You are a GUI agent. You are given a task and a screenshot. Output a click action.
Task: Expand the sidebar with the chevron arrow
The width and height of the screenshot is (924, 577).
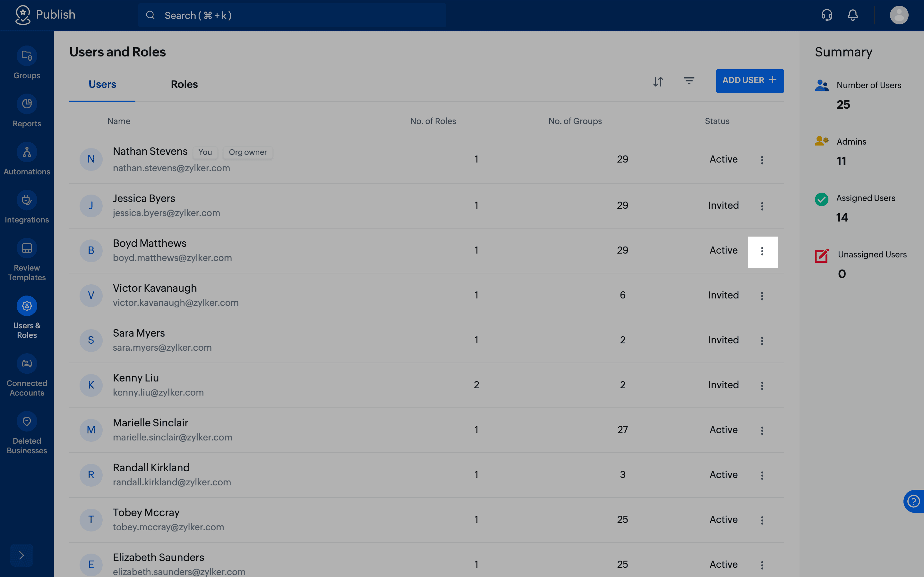21,555
